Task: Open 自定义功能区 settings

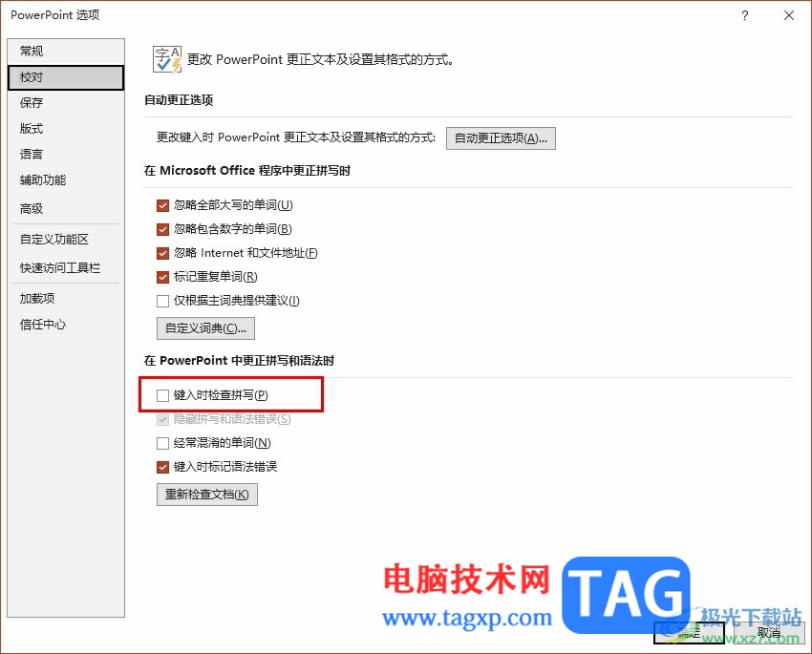Action: click(66, 239)
